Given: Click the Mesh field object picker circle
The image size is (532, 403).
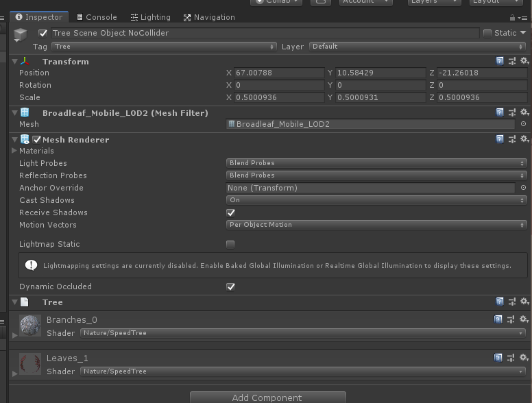Looking at the screenshot, I should pyautogui.click(x=524, y=125).
